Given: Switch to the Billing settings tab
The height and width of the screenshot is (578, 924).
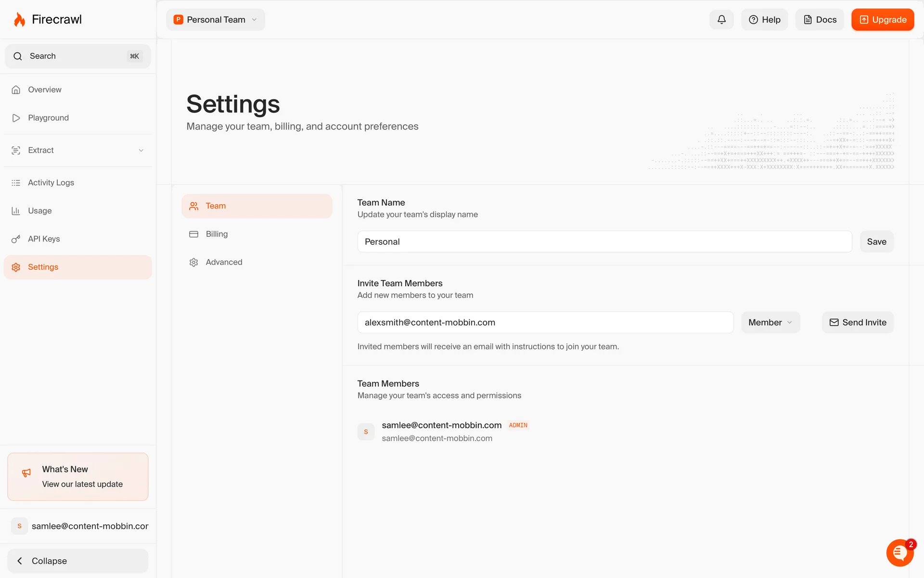Looking at the screenshot, I should pos(217,234).
